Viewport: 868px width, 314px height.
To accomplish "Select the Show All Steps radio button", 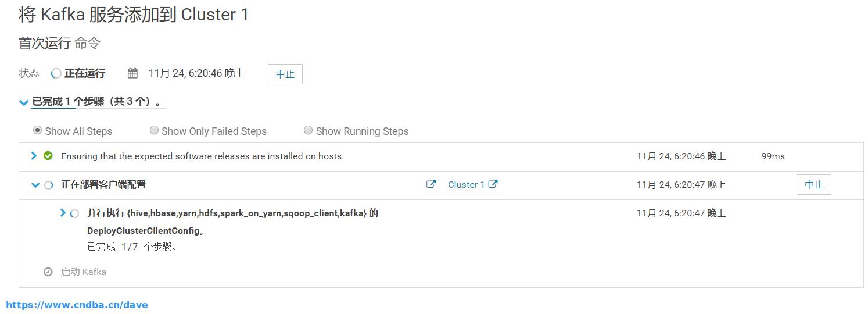I will coord(37,130).
